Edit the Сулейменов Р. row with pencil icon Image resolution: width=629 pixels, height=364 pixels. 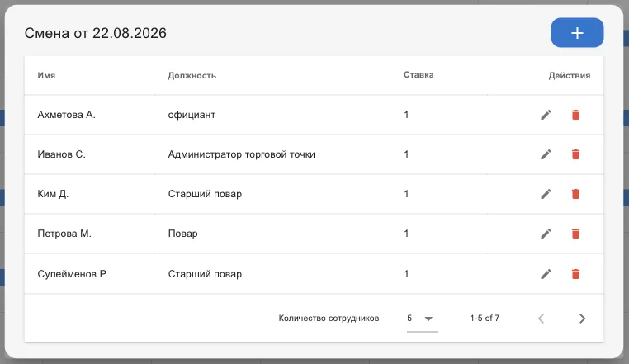546,274
